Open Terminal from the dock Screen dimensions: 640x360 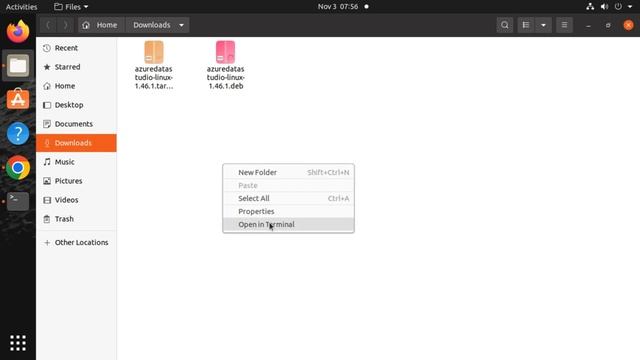pos(18,201)
